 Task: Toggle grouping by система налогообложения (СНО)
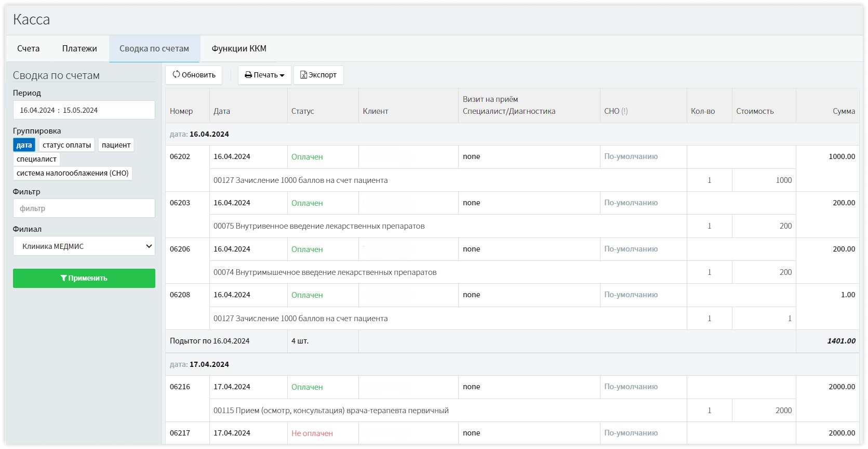(x=72, y=173)
